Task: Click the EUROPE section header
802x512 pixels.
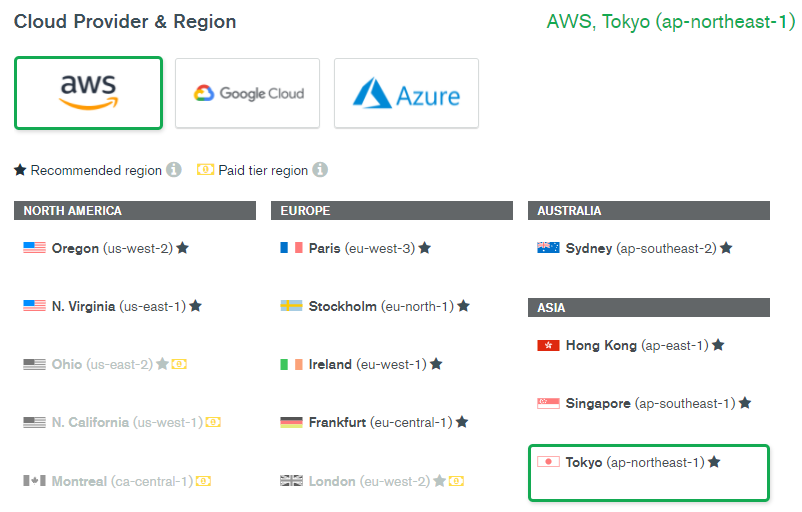Action: 392,211
